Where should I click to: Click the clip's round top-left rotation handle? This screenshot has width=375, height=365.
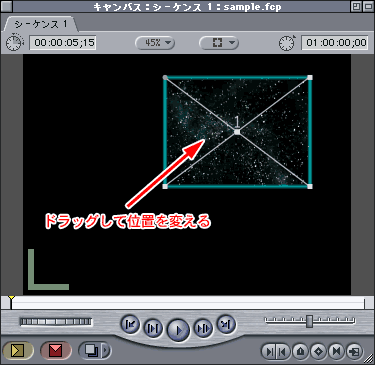(165, 78)
